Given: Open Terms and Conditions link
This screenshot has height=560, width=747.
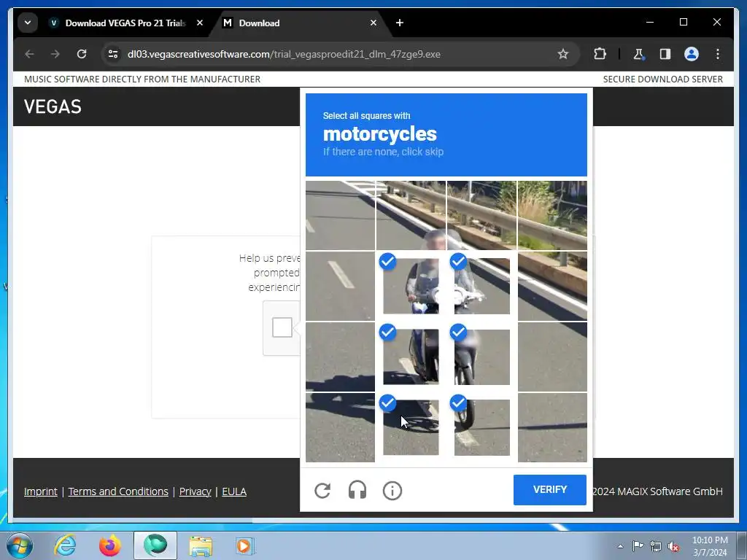Looking at the screenshot, I should point(118,491).
